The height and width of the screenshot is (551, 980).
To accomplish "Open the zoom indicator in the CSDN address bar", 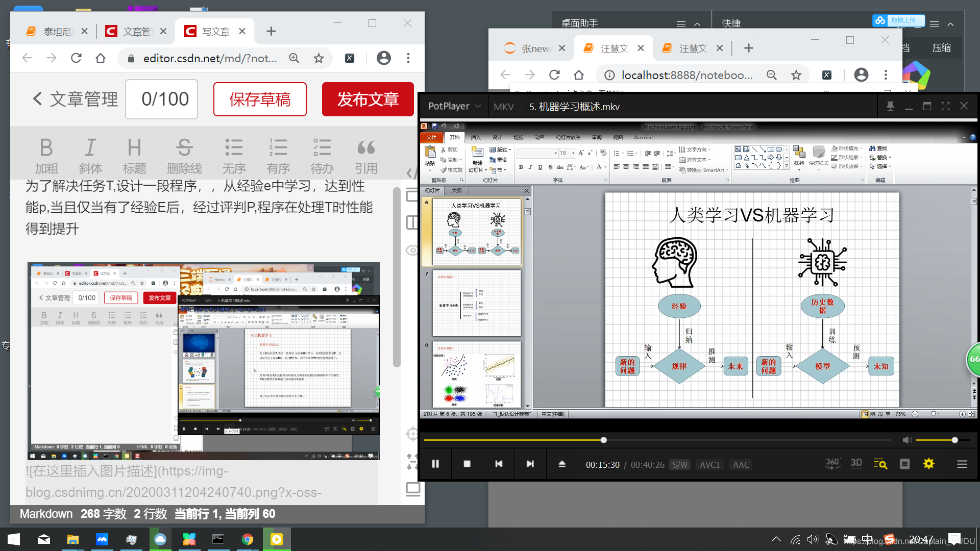I will point(294,58).
